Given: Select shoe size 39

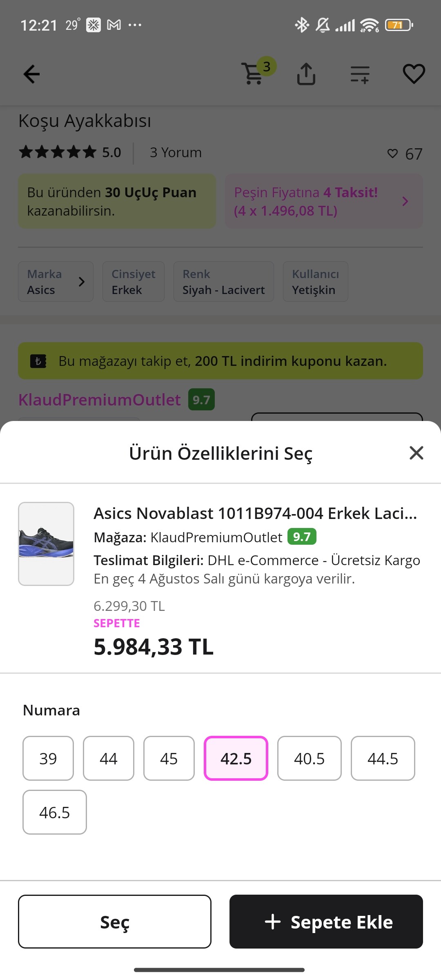Looking at the screenshot, I should 48,758.
